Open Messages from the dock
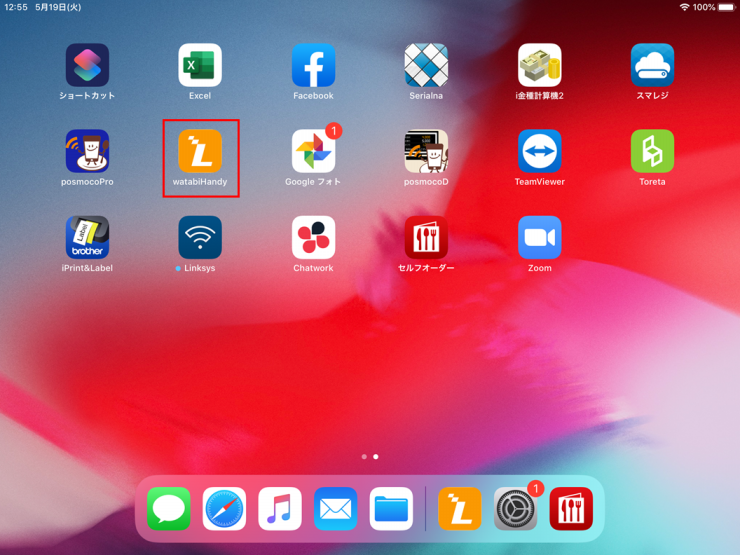Image resolution: width=740 pixels, height=555 pixels. pos(168,509)
